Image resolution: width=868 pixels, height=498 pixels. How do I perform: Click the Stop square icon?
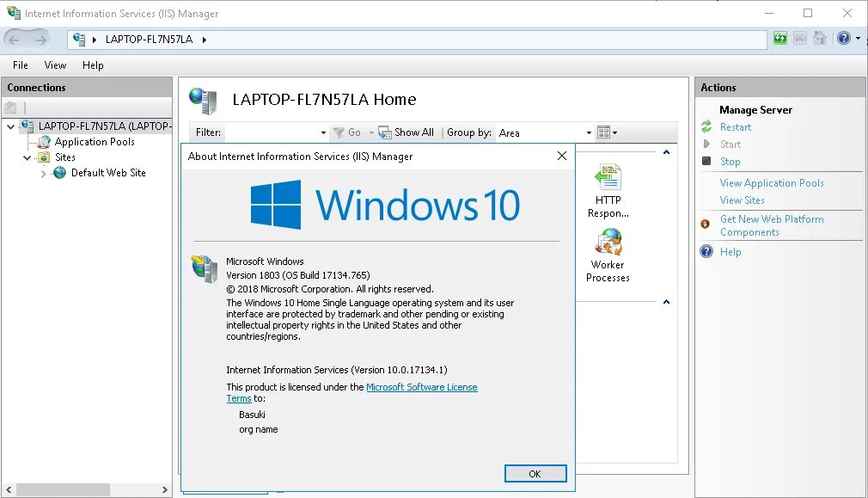(x=706, y=161)
